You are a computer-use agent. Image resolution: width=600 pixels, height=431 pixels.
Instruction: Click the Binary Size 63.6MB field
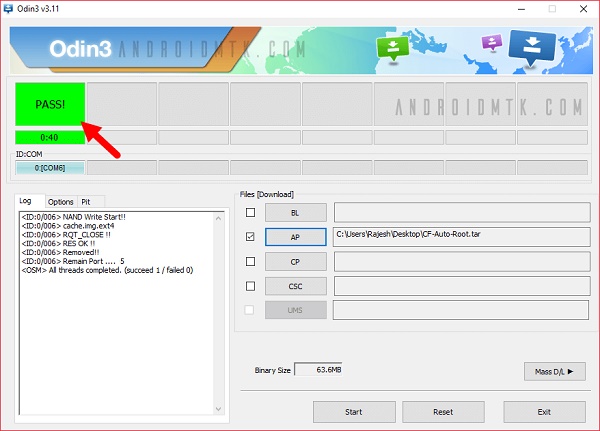tap(318, 370)
